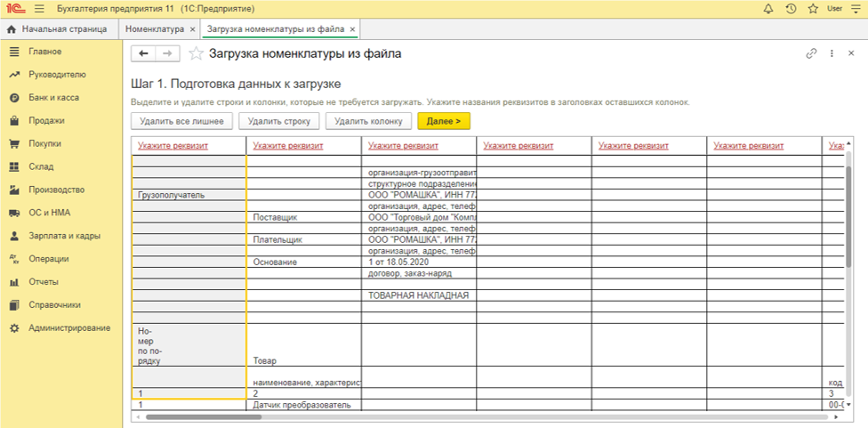
Task: Set attribute for the fourth column header link
Action: point(518,146)
